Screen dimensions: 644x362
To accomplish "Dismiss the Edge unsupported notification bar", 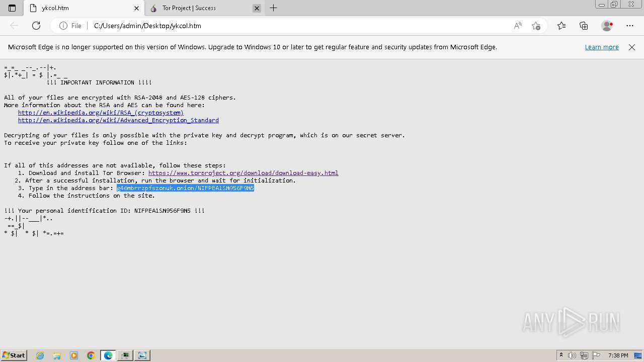I will click(x=632, y=47).
